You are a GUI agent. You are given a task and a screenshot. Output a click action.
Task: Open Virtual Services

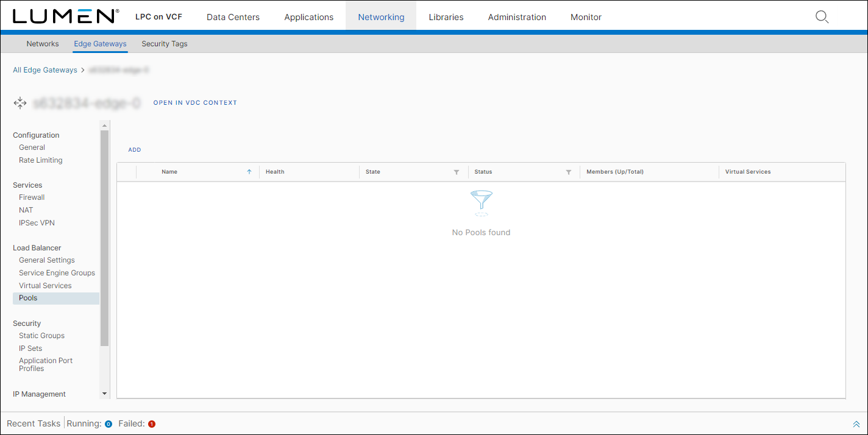tap(45, 286)
